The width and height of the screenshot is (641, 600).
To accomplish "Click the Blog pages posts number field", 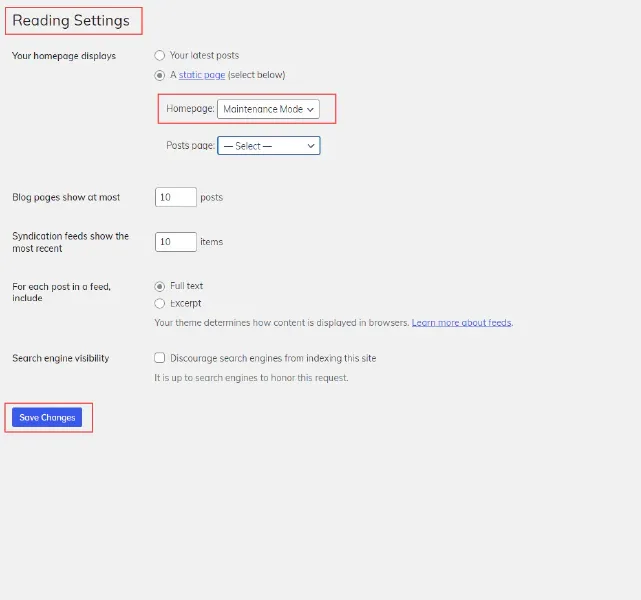I will click(x=176, y=197).
